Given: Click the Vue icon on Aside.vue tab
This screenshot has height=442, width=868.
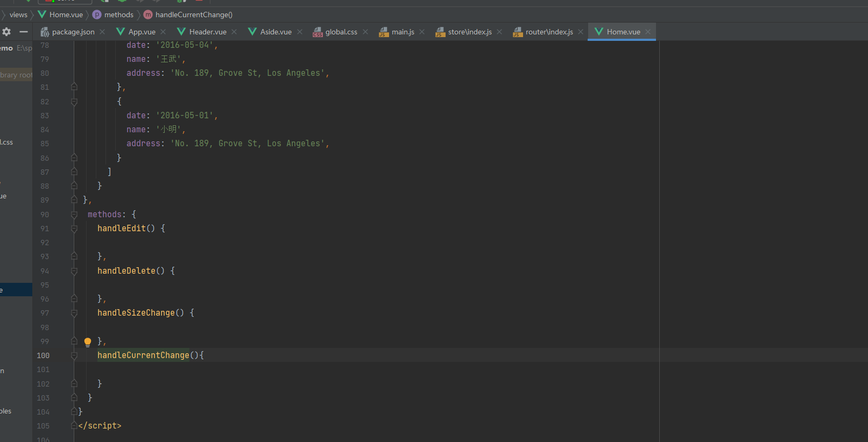Looking at the screenshot, I should [252, 32].
